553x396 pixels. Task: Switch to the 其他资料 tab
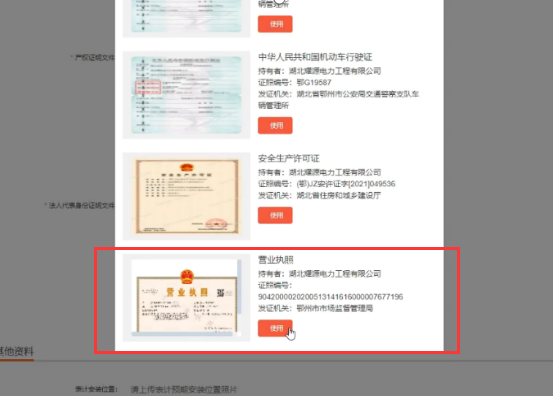(x=17, y=351)
